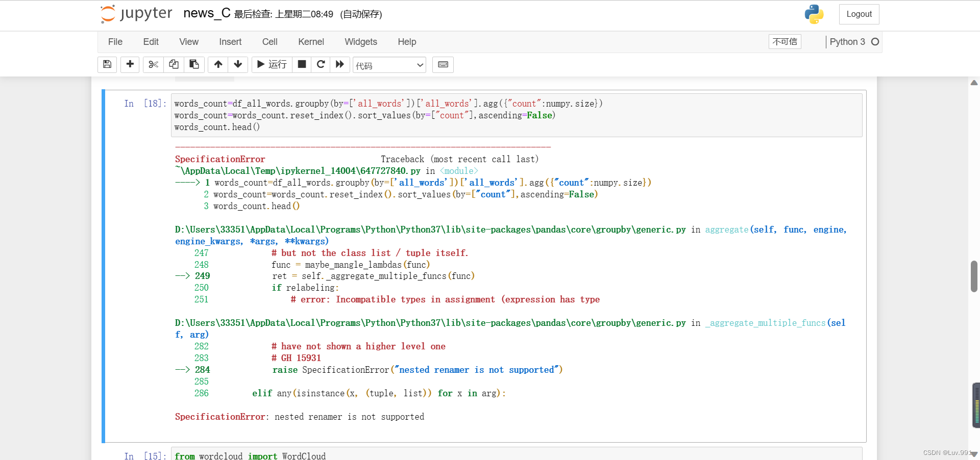Open the Cell menu
Viewport: 980px width, 460px height.
[269, 42]
